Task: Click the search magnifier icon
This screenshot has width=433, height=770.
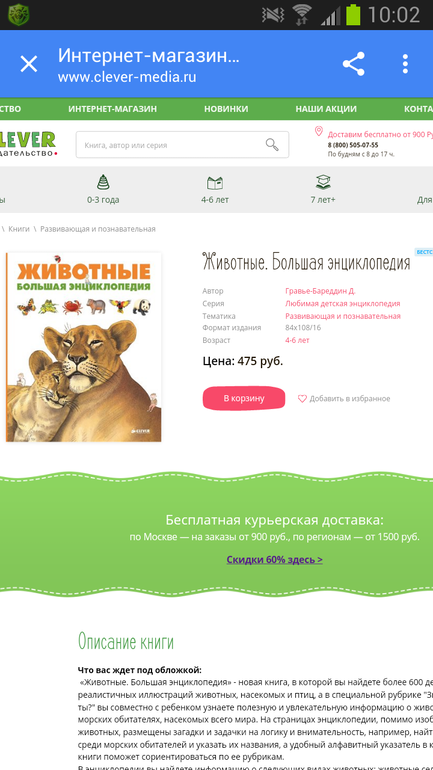Action: 272,144
